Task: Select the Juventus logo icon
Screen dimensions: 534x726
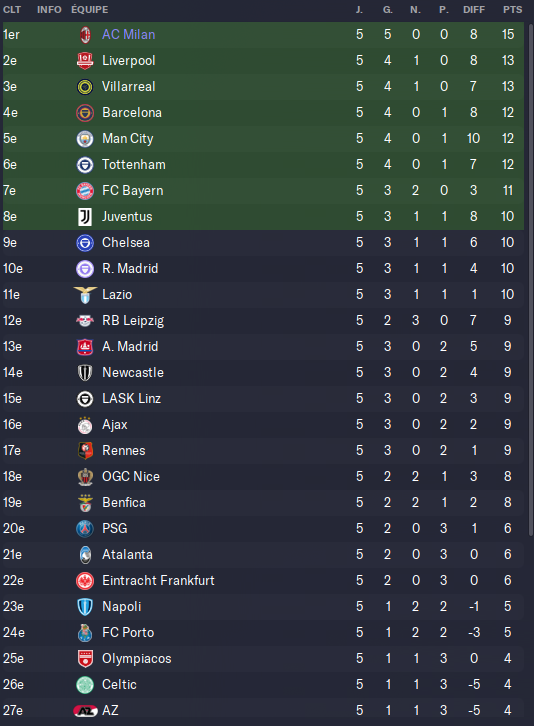Action: 85,217
